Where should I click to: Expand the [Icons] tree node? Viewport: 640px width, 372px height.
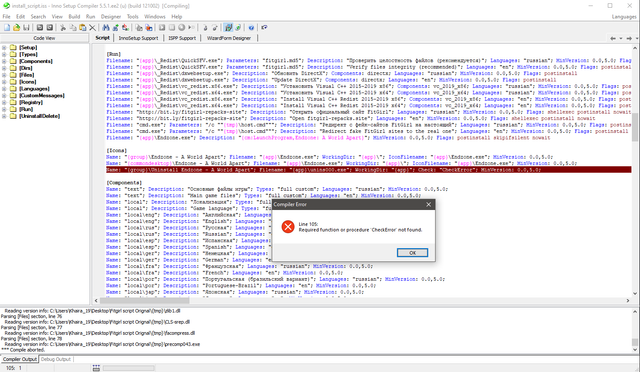click(4, 82)
